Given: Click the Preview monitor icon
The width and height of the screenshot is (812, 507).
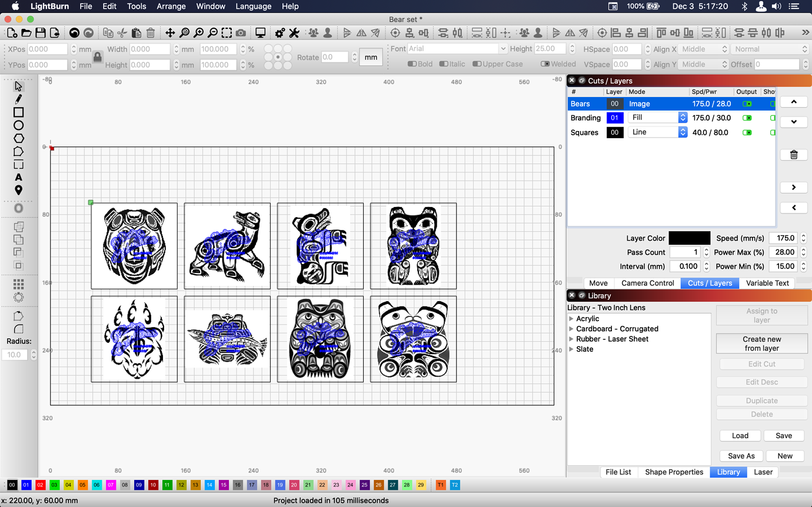Looking at the screenshot, I should [261, 33].
